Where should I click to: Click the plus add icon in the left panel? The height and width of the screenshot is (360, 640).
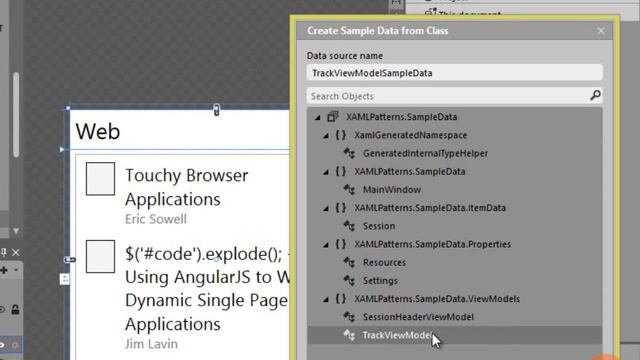pos(4,270)
